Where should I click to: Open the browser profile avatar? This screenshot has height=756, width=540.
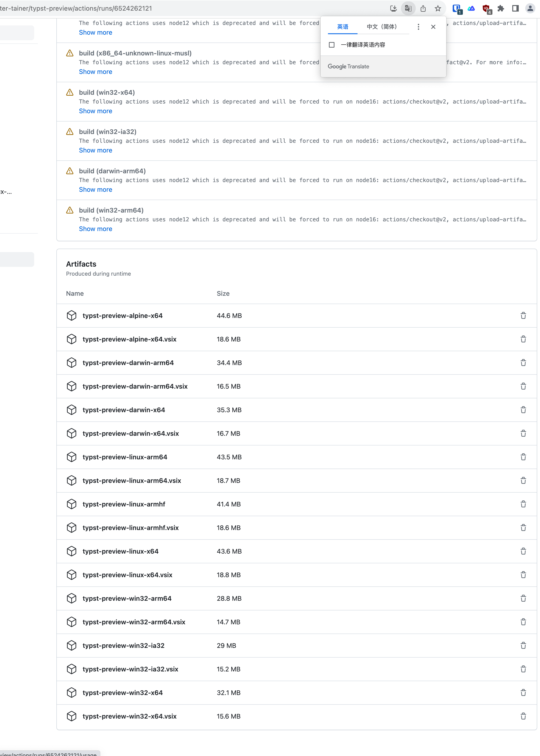pos(530,8)
